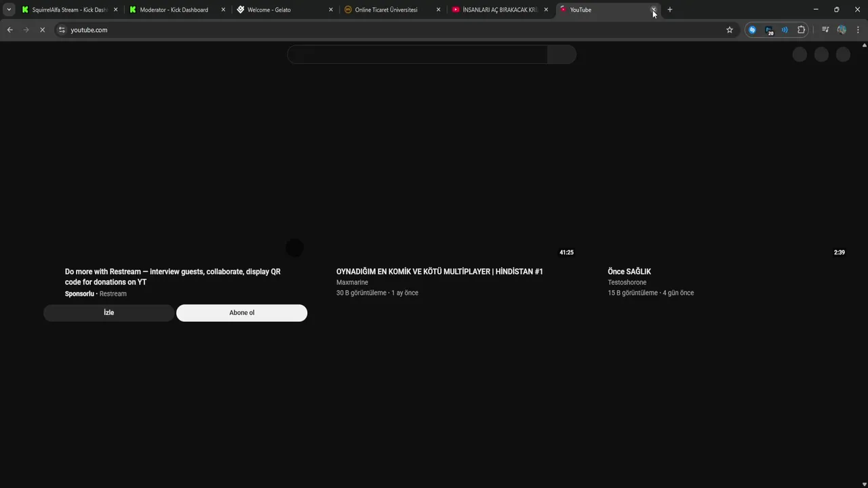Open the Önce SAĞLIK video title
This screenshot has width=868, height=488.
click(x=629, y=271)
